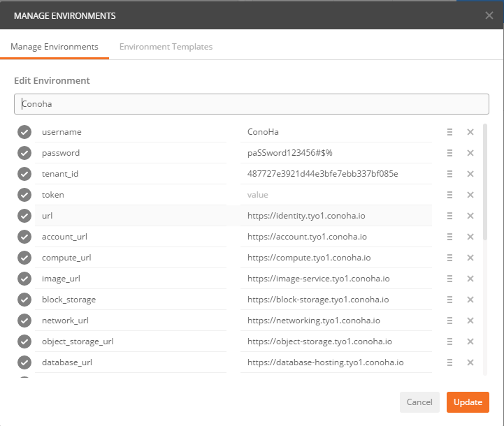This screenshot has width=504, height=426.
Task: Grab the reorder handle for username
Action: pyautogui.click(x=449, y=132)
